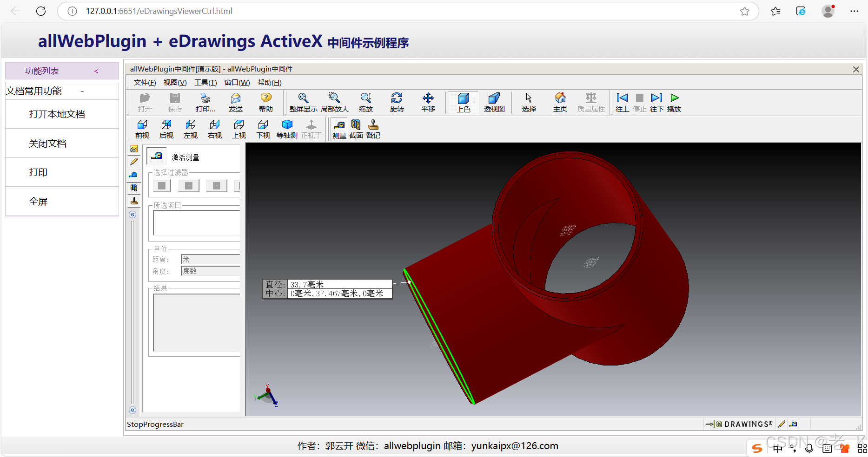Click the 往下 next animation step button
This screenshot has height=457, width=868.
[656, 102]
